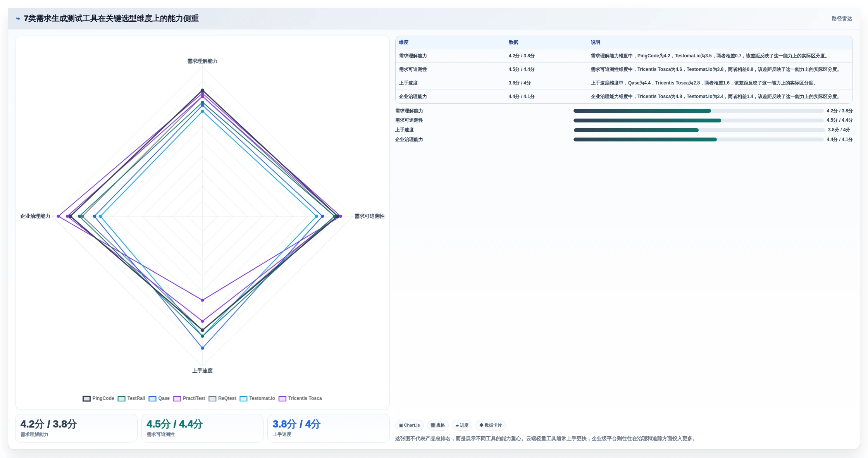The width and height of the screenshot is (868, 458).
Task: Toggle Testomat.io series in chart legend
Action: point(257,398)
